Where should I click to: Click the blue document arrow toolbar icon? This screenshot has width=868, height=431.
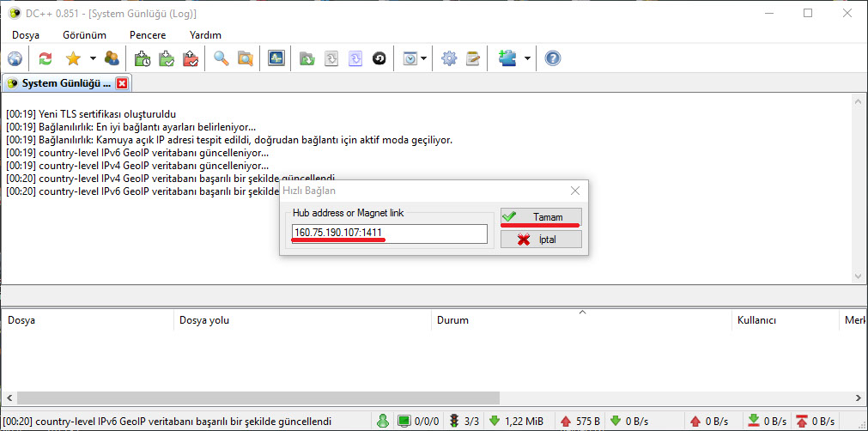point(355,58)
